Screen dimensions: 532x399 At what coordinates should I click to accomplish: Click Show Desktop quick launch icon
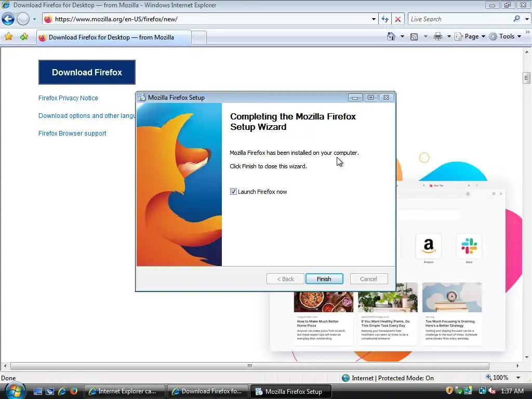click(x=37, y=392)
